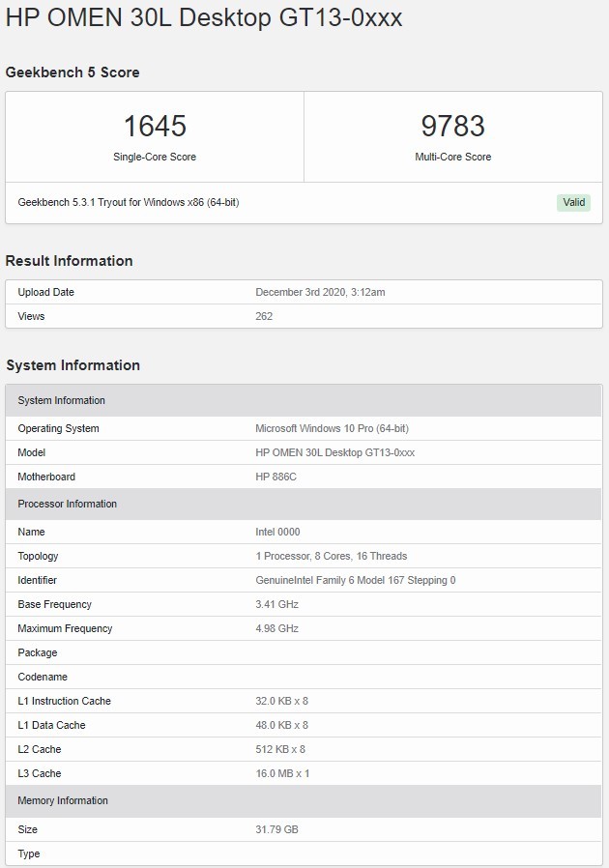Click the 48.0 KB x 8 cache value
Screen dimensions: 609x868
[282, 725]
